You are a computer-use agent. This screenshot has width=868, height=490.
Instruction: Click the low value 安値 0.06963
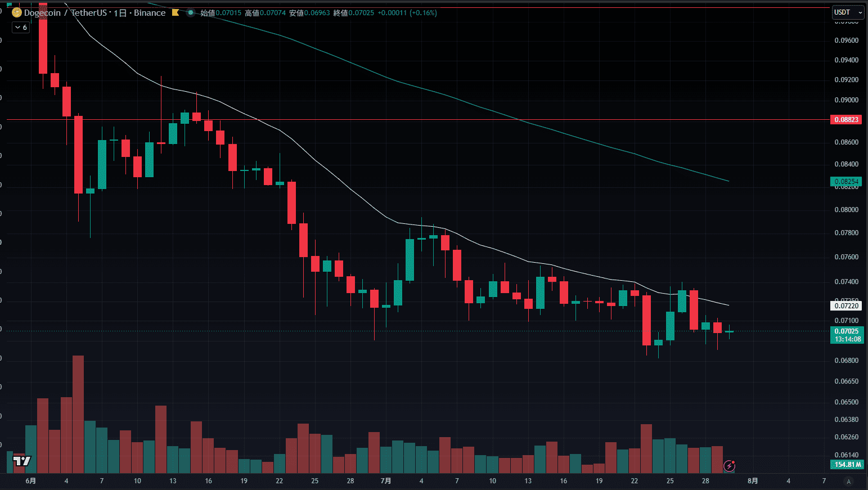[x=309, y=12]
